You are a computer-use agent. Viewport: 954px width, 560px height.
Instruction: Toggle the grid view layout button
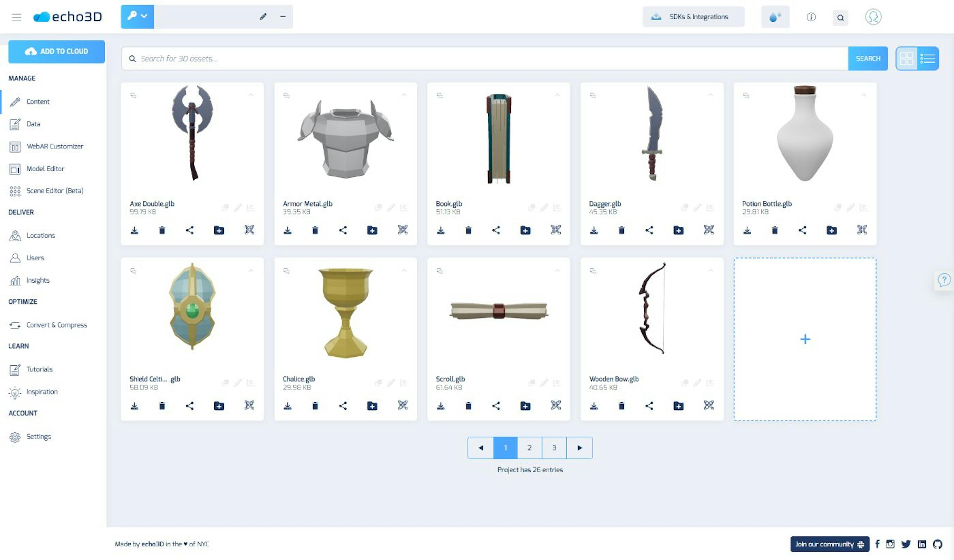click(x=906, y=59)
